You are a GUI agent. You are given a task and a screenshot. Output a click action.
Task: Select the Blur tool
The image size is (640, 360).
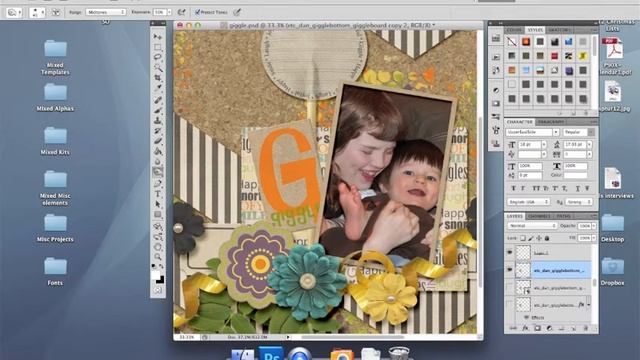click(x=158, y=162)
